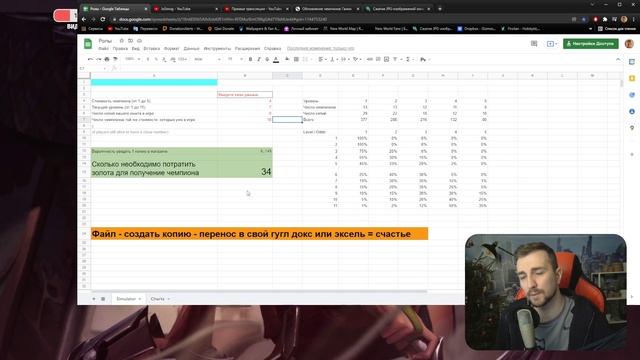Click the insert link icon

pos(370,60)
